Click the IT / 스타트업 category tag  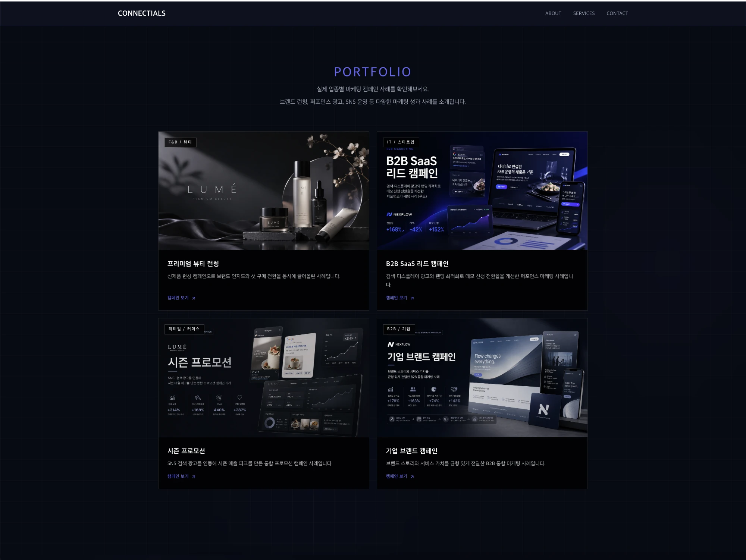(401, 142)
